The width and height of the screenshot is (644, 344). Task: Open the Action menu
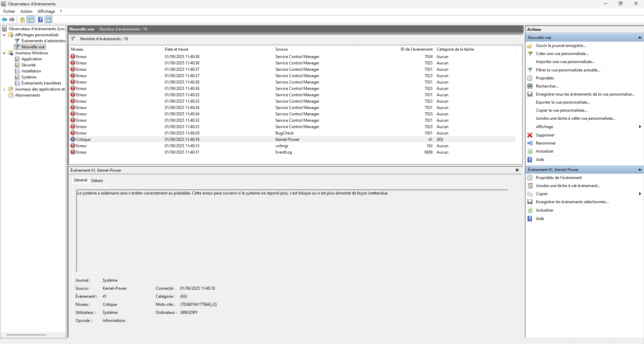26,11
